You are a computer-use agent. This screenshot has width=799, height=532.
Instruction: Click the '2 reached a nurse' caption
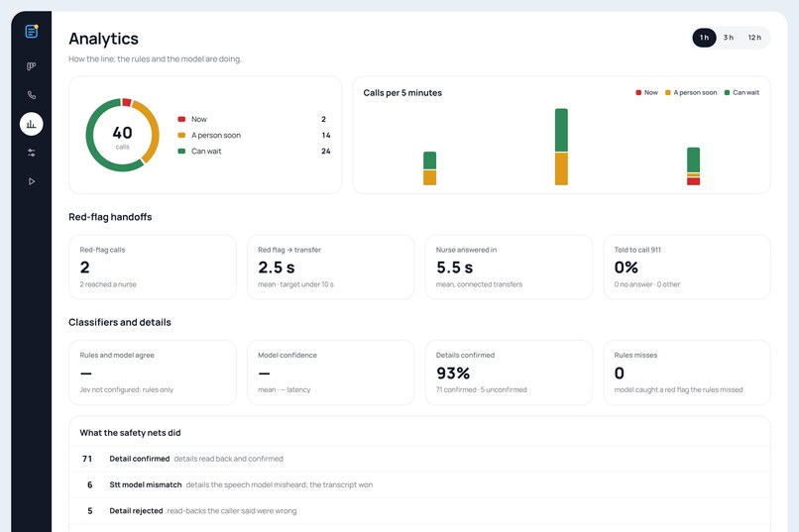(x=108, y=284)
